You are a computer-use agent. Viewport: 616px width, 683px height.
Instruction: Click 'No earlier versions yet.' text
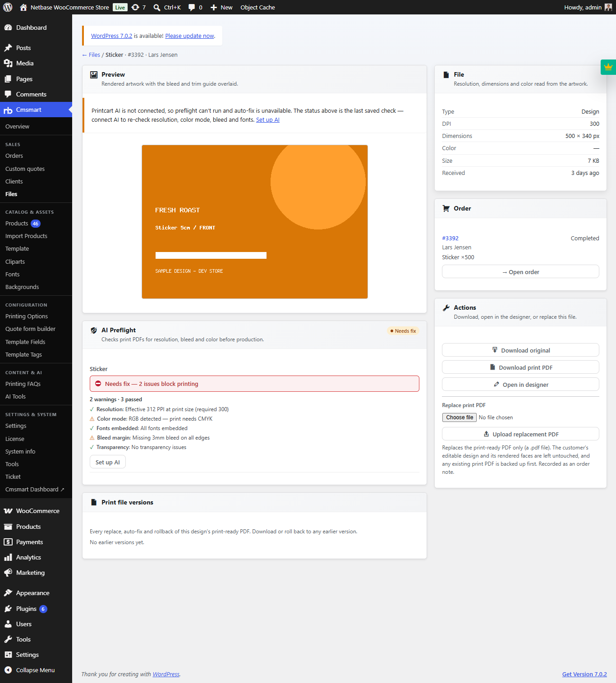(117, 542)
